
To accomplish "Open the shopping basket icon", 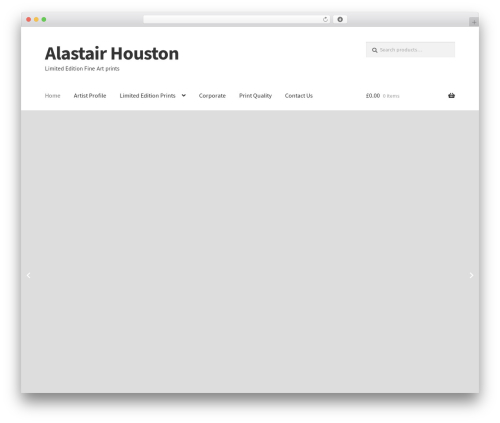I will click(x=451, y=96).
